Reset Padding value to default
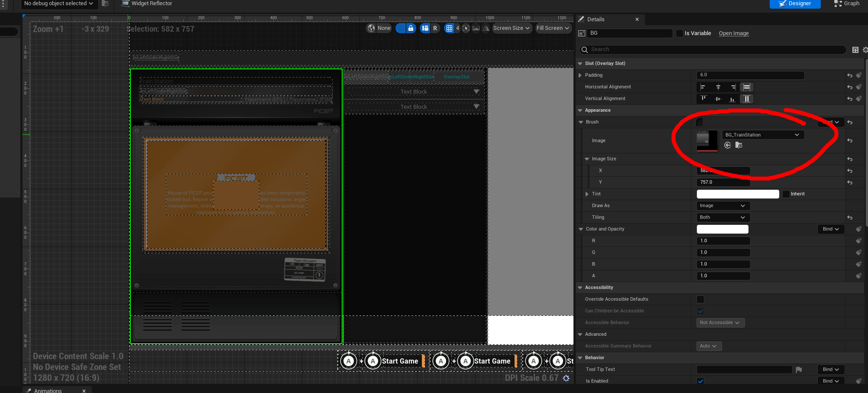 tap(850, 75)
